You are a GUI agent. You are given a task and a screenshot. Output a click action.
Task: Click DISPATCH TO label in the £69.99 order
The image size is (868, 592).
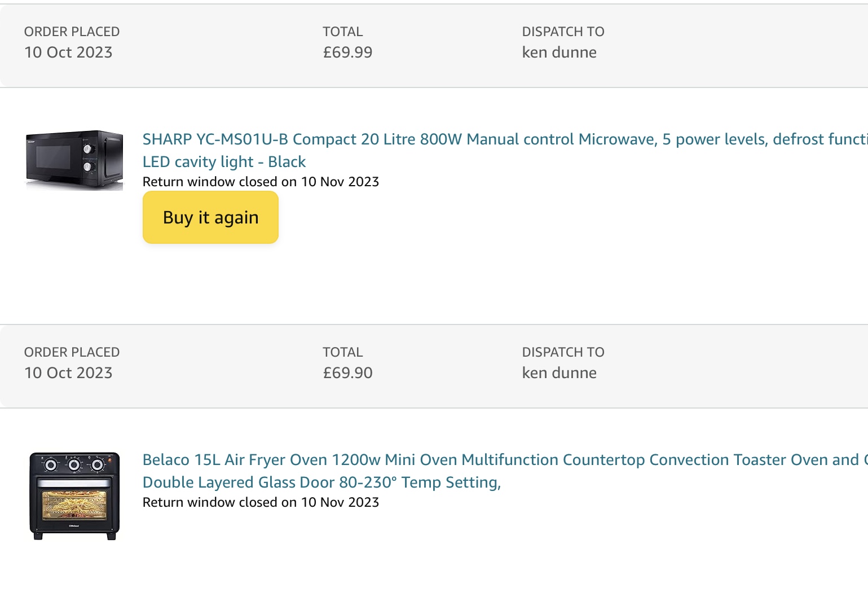pos(563,32)
